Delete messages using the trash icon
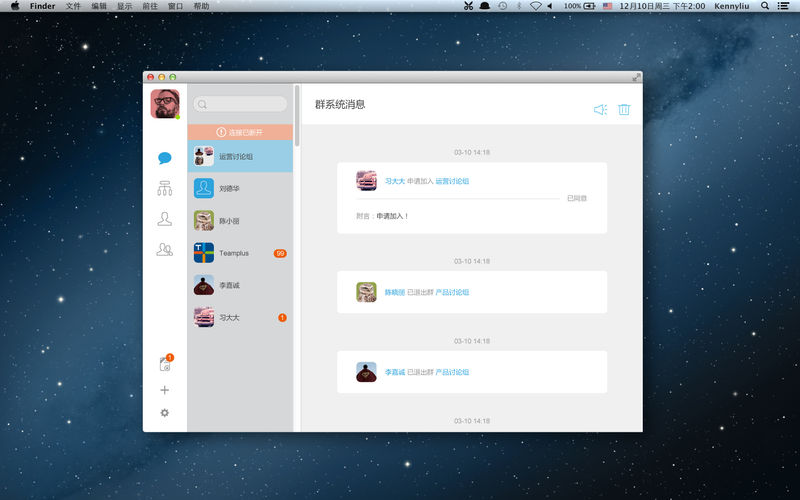This screenshot has height=500, width=800. point(624,110)
